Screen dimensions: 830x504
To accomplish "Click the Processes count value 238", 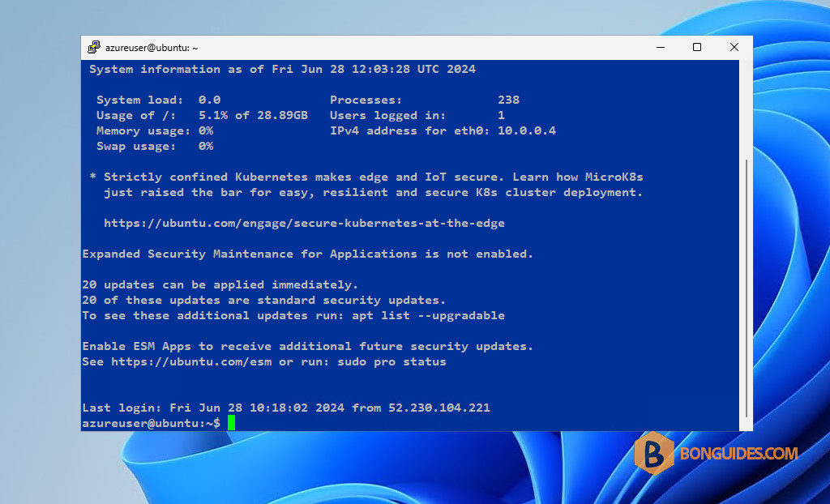I will point(509,100).
